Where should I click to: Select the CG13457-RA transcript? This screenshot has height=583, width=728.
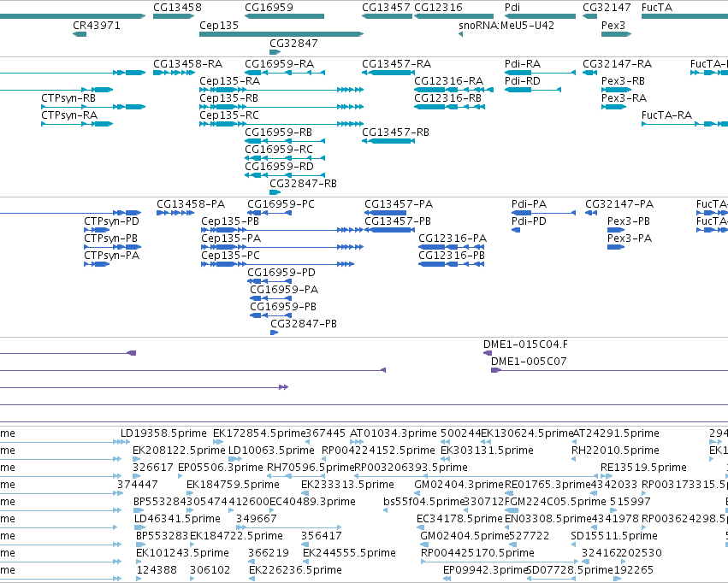click(388, 73)
